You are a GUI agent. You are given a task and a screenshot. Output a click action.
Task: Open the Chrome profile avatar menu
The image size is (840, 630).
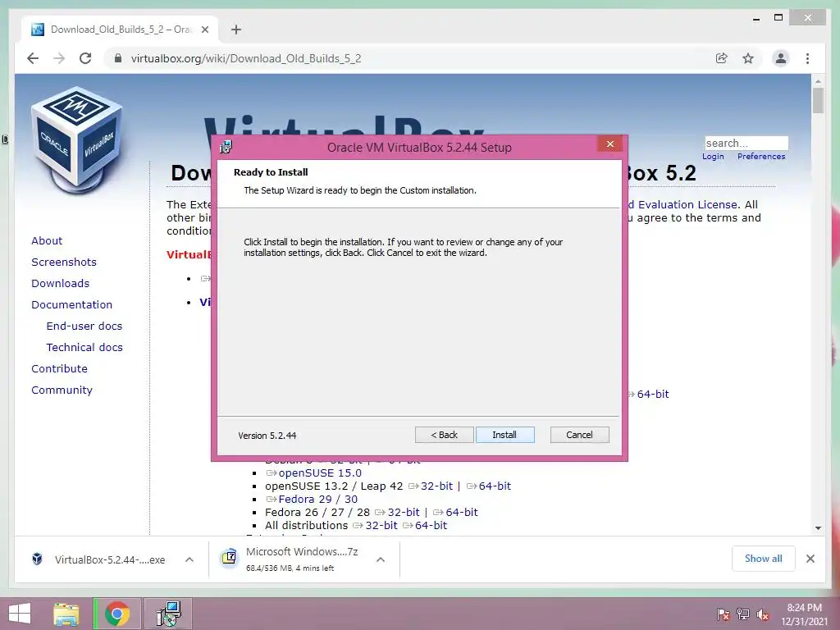pos(781,58)
